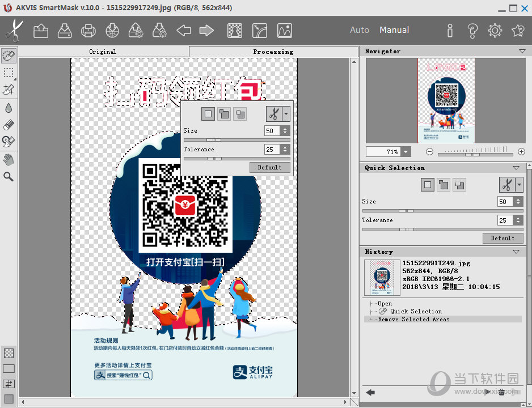Select the Magic Wand tool
532x408 pixels.
click(x=9, y=90)
